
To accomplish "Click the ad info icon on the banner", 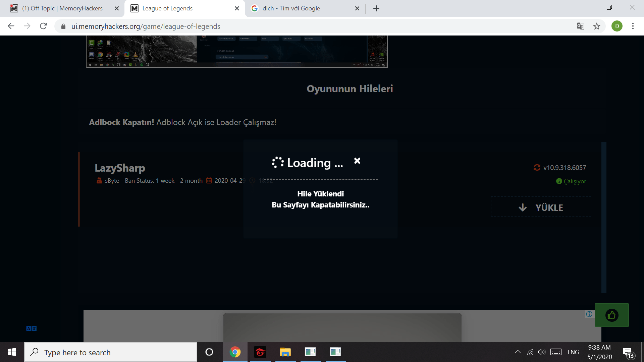I will coord(589,314).
